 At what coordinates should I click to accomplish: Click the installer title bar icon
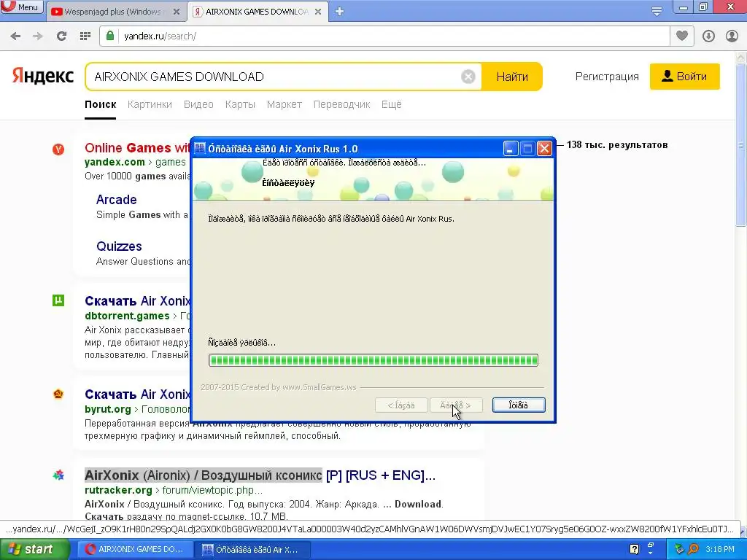point(200,149)
